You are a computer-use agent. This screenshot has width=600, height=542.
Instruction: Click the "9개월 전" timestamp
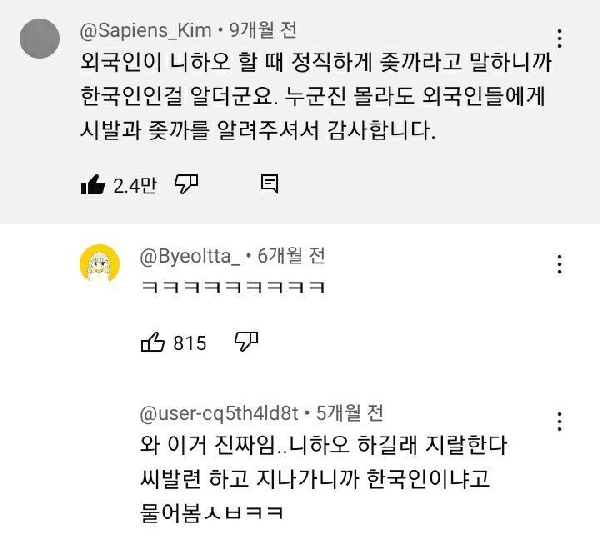pyautogui.click(x=264, y=32)
